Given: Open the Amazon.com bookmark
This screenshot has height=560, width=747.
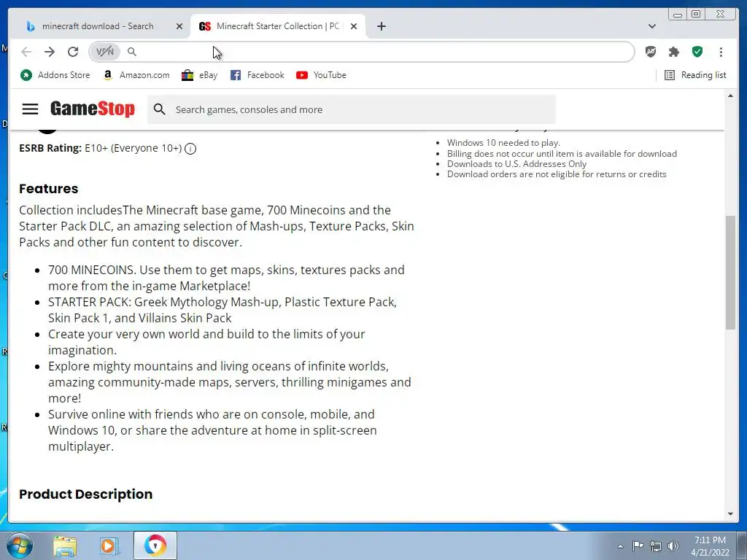Looking at the screenshot, I should [x=136, y=75].
